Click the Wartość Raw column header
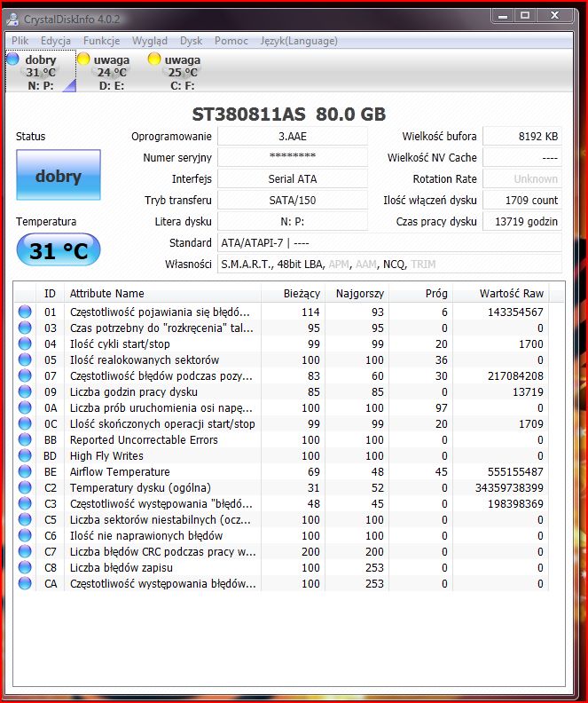The image size is (588, 703). pyautogui.click(x=501, y=293)
